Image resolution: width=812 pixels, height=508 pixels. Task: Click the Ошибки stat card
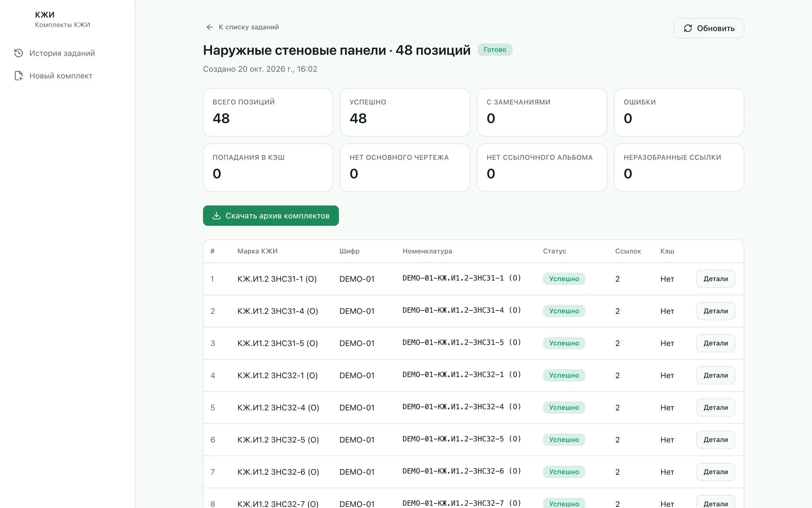679,112
